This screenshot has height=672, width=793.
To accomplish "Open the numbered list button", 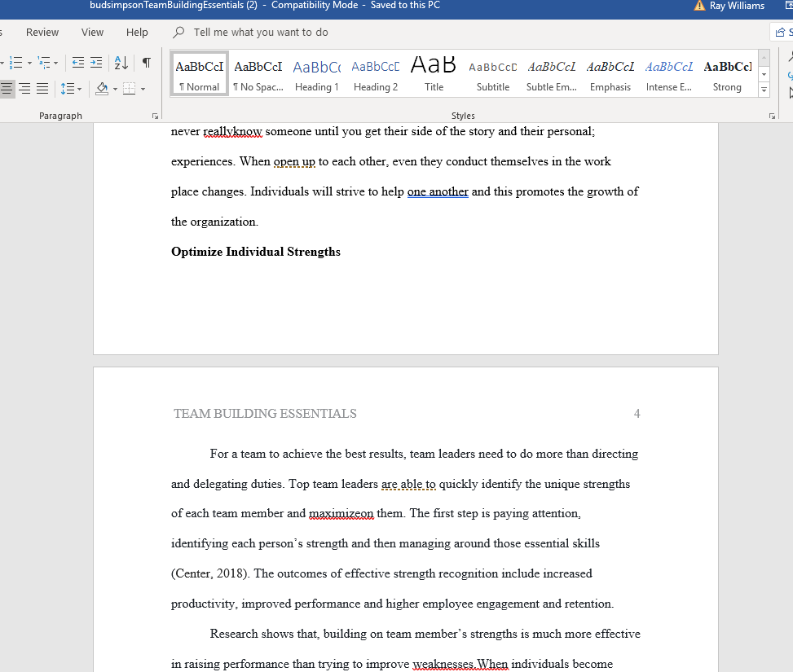I will tap(16, 63).
